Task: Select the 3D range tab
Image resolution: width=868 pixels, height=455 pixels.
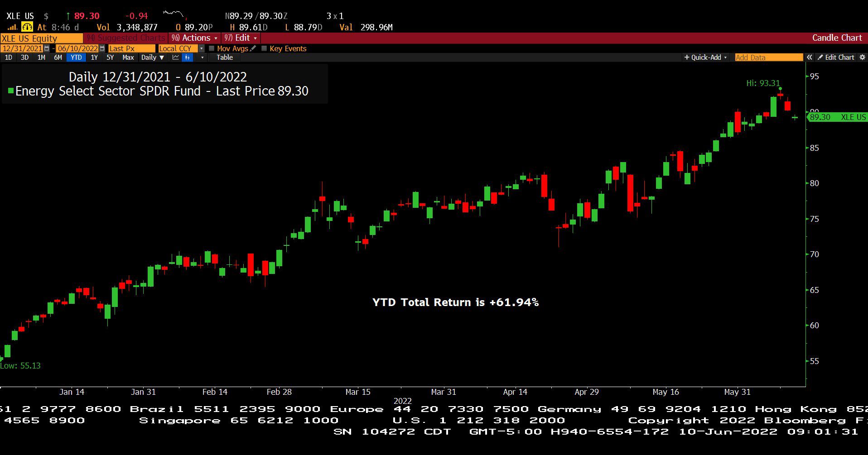Action: point(25,57)
